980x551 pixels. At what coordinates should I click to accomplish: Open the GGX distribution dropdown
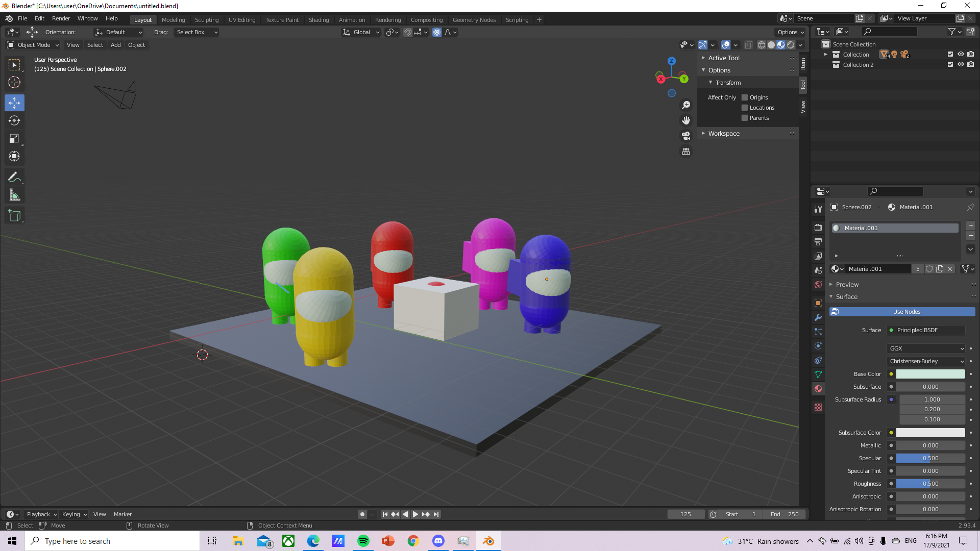[x=925, y=348]
